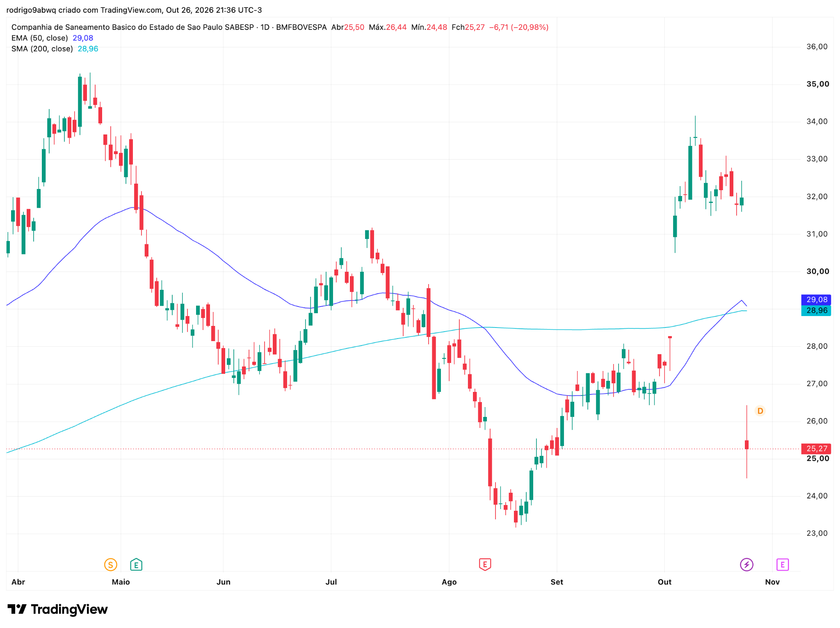Image resolution: width=840 pixels, height=628 pixels.
Task: Click the Set time axis label
Action: pyautogui.click(x=557, y=582)
